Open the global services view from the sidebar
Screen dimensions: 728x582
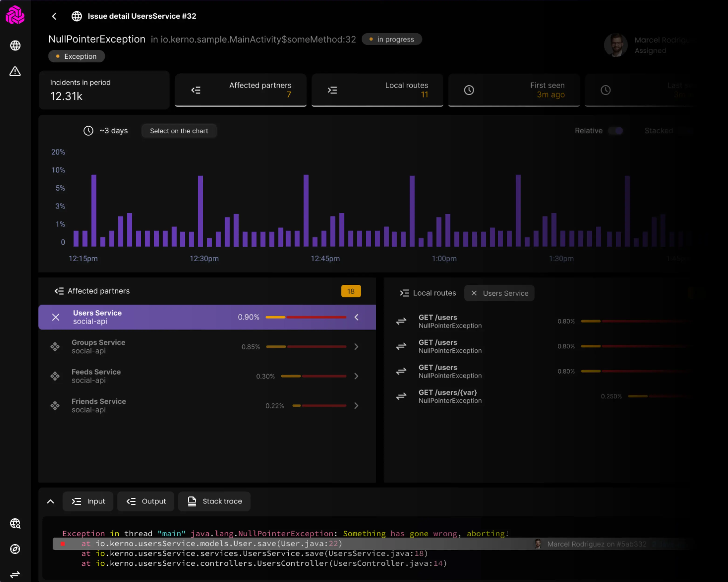[15, 46]
